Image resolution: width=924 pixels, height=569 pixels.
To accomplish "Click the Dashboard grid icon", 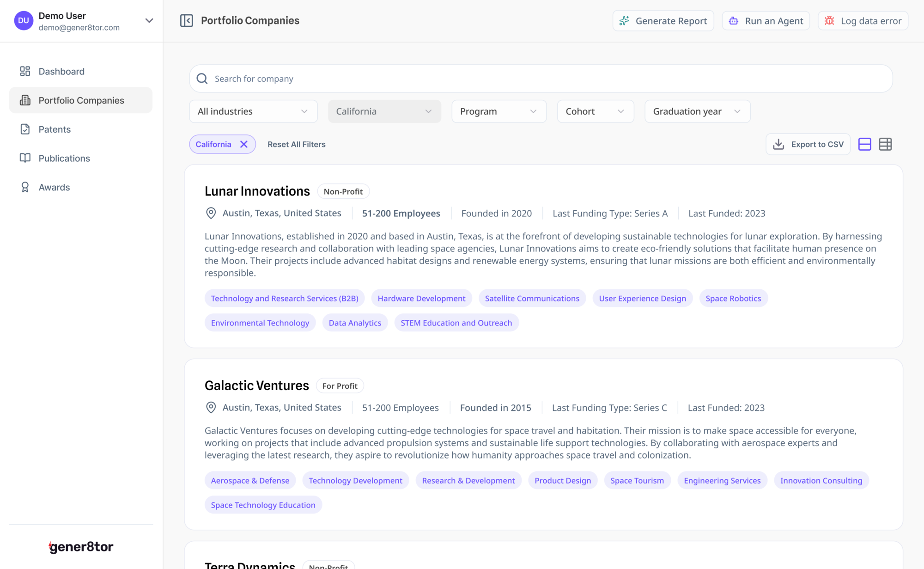I will (25, 71).
